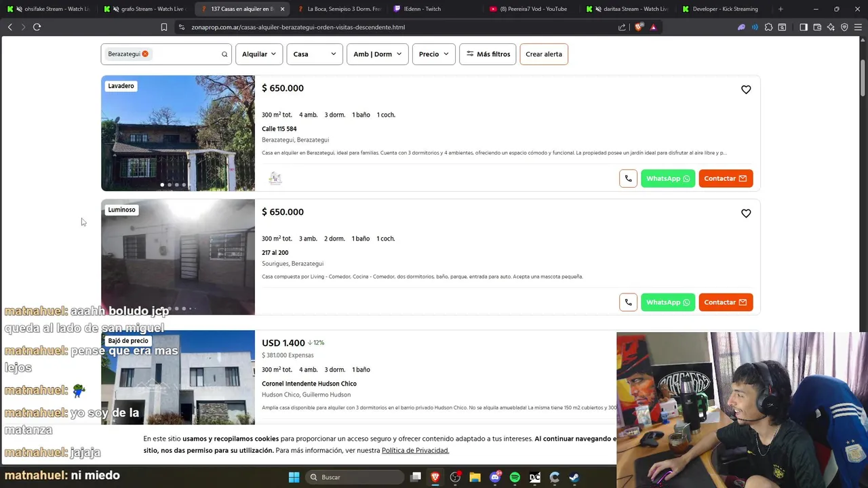Expand the Amb | Dorm filter
The height and width of the screenshot is (488, 868).
377,54
